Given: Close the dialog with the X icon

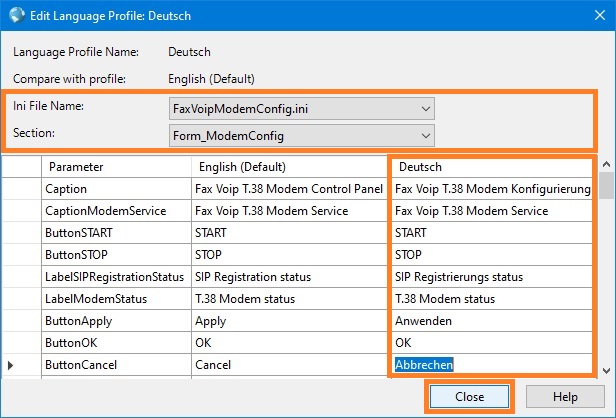Looking at the screenshot, I should pyautogui.click(x=600, y=15).
